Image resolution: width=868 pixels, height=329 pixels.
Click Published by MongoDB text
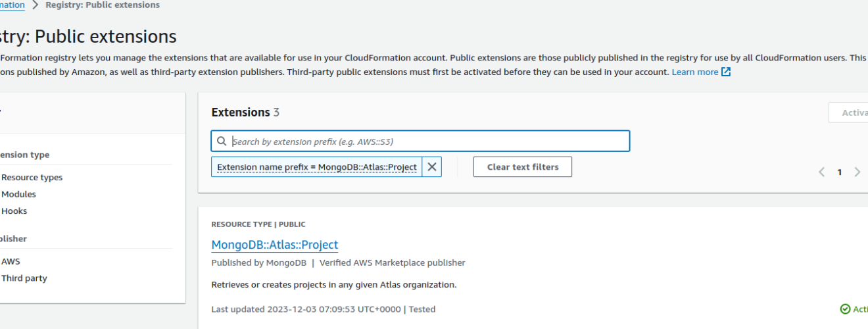pos(259,263)
